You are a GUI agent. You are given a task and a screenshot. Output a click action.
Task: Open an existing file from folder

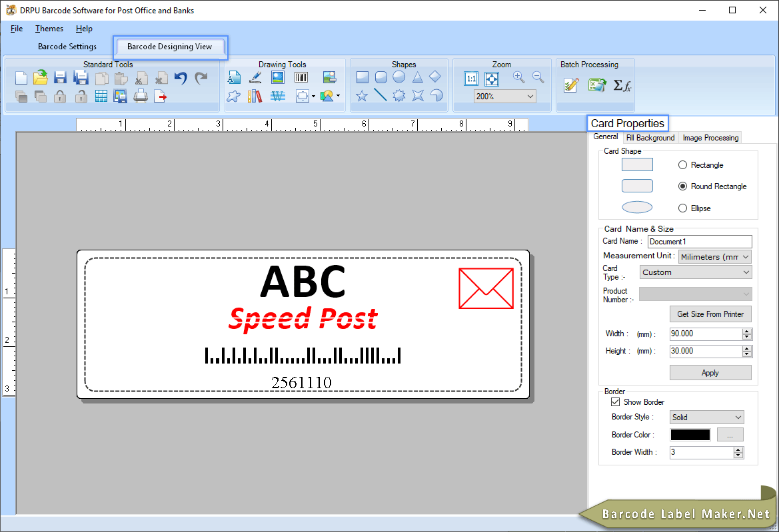41,77
